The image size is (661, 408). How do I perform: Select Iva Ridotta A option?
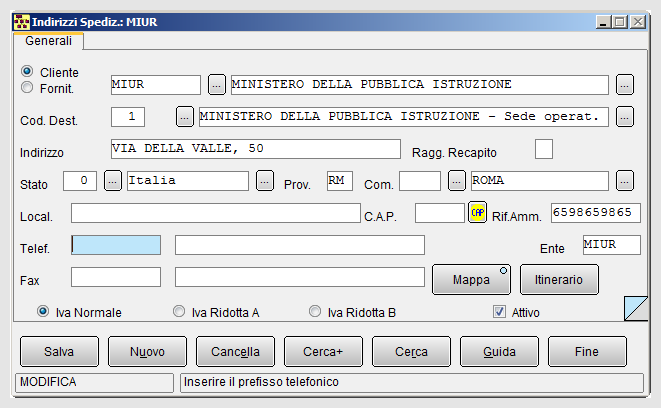[x=179, y=311]
